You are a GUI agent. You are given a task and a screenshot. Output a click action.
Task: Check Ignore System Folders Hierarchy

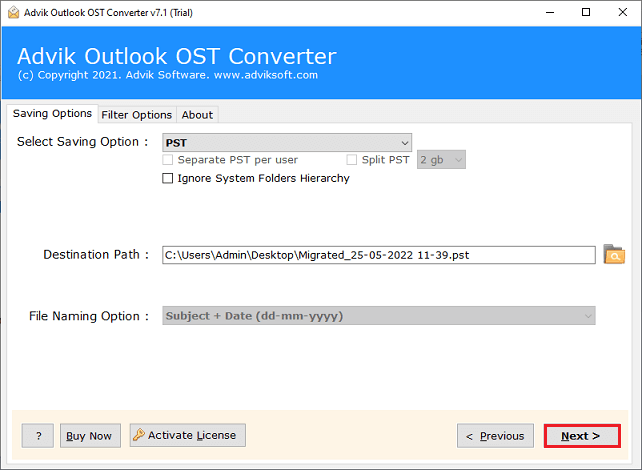pos(167,179)
